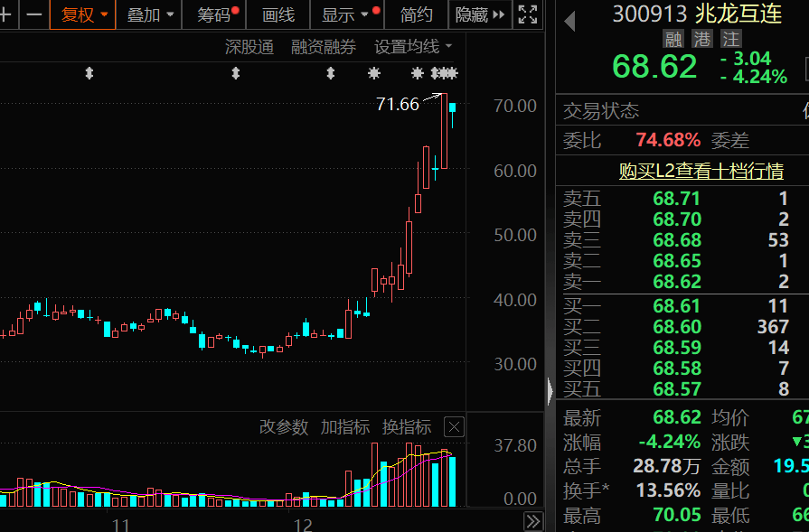The image size is (809, 532).
Task: Close the volume indicator panel with its X
Action: pyautogui.click(x=453, y=426)
